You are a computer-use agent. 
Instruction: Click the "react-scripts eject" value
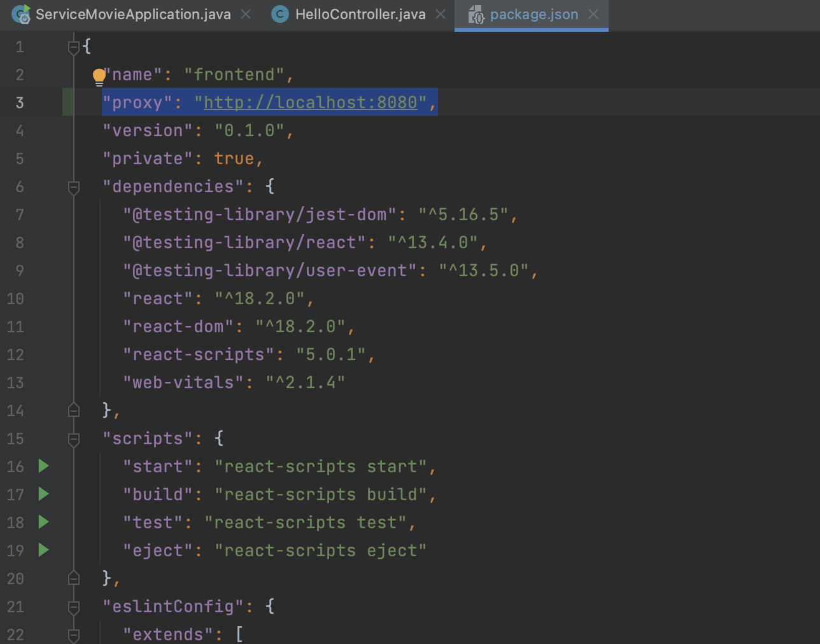(x=321, y=550)
